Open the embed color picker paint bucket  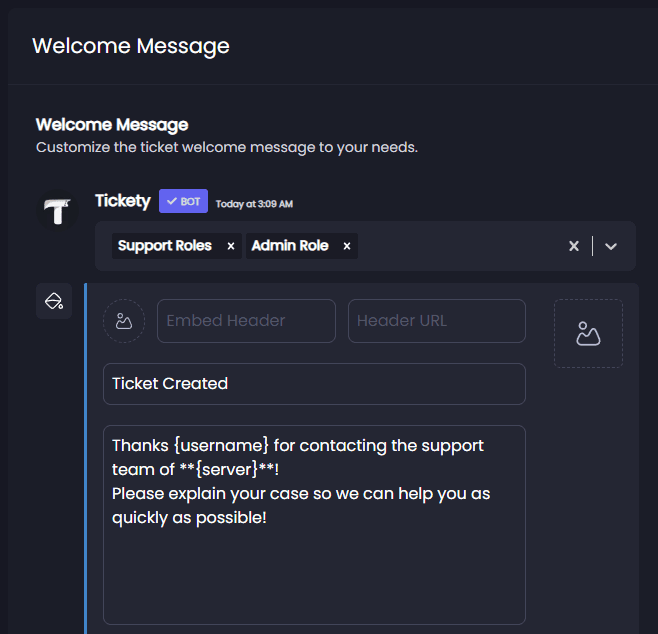54,301
